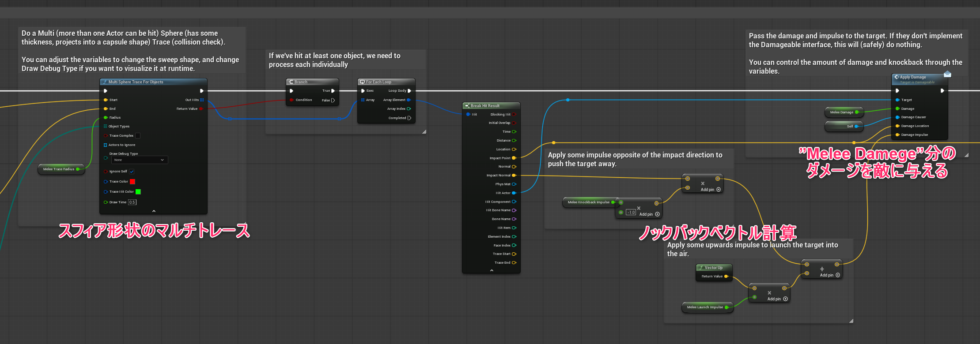Image resolution: width=980 pixels, height=344 pixels.
Task: Open the green Trace Hit Color swatch
Action: pos(138,191)
